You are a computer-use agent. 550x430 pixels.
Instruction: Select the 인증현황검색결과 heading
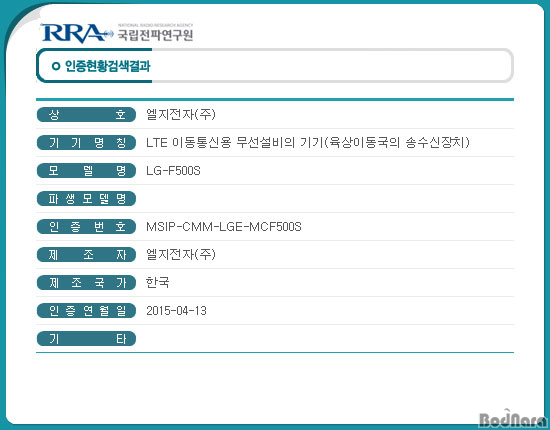pyautogui.click(x=108, y=66)
